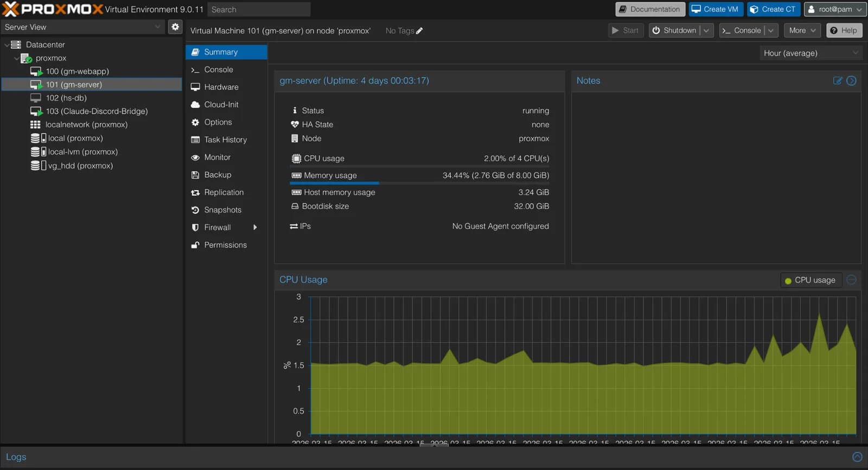The height and width of the screenshot is (470, 868).
Task: Click the gm-server uptime panel title
Action: [x=354, y=81]
